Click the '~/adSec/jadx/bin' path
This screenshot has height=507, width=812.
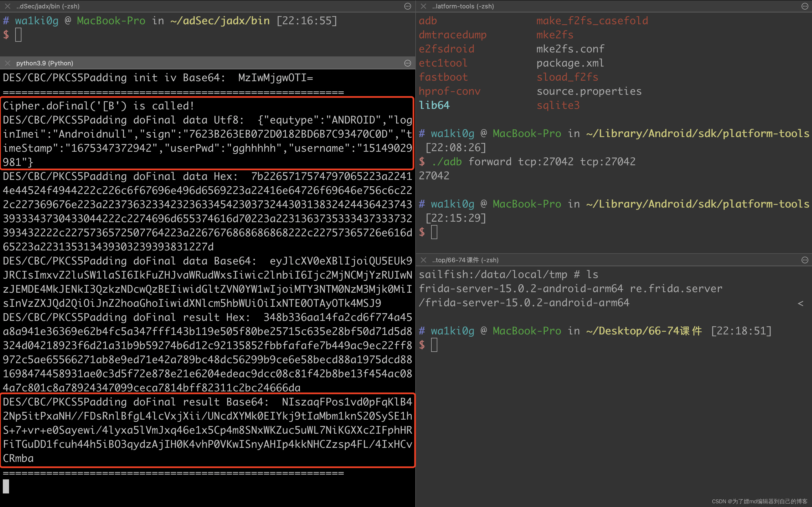220,21
